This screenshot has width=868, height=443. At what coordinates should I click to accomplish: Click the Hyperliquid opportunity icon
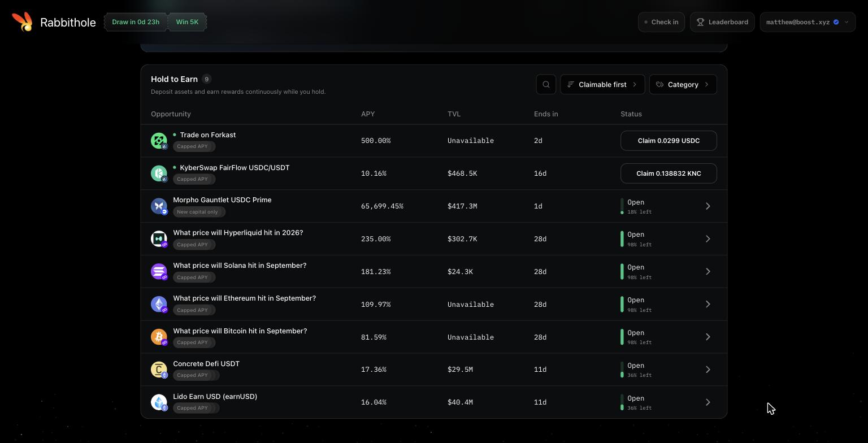(x=159, y=239)
